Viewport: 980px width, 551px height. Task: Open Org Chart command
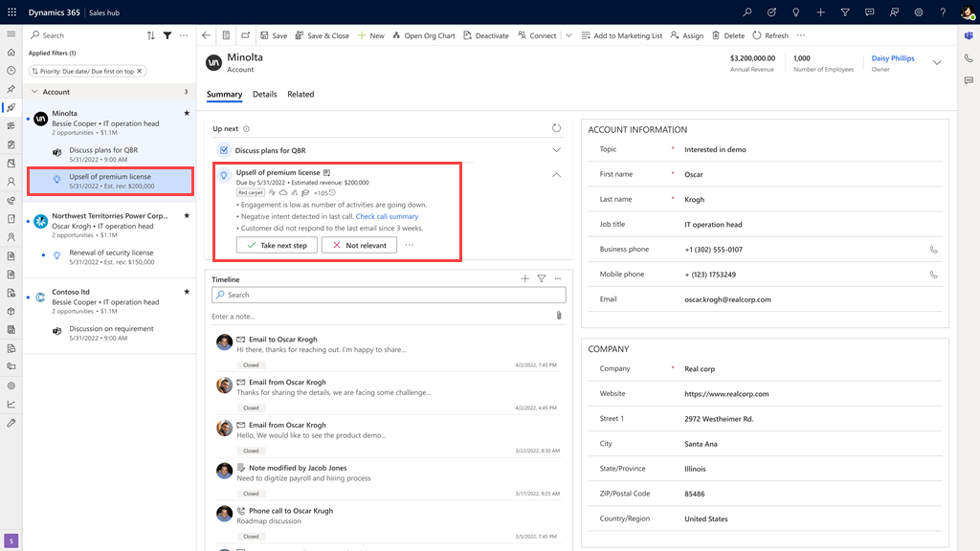pos(424,35)
